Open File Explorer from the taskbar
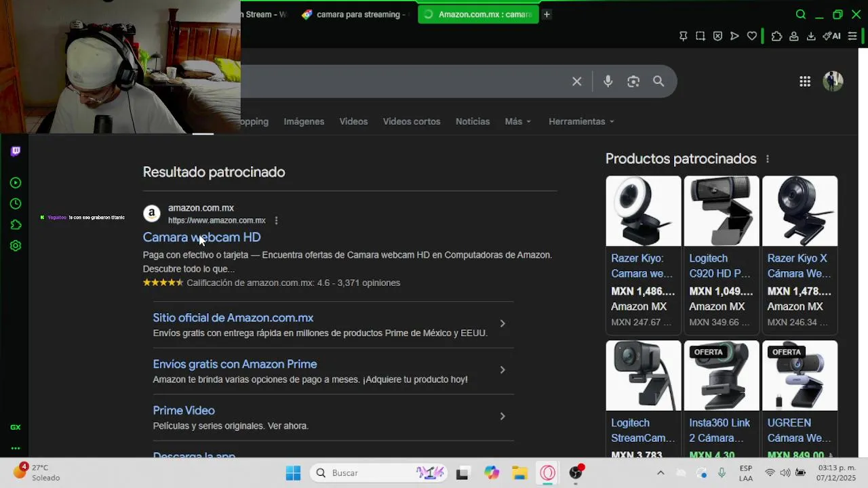The height and width of the screenshot is (488, 868). pyautogui.click(x=519, y=473)
